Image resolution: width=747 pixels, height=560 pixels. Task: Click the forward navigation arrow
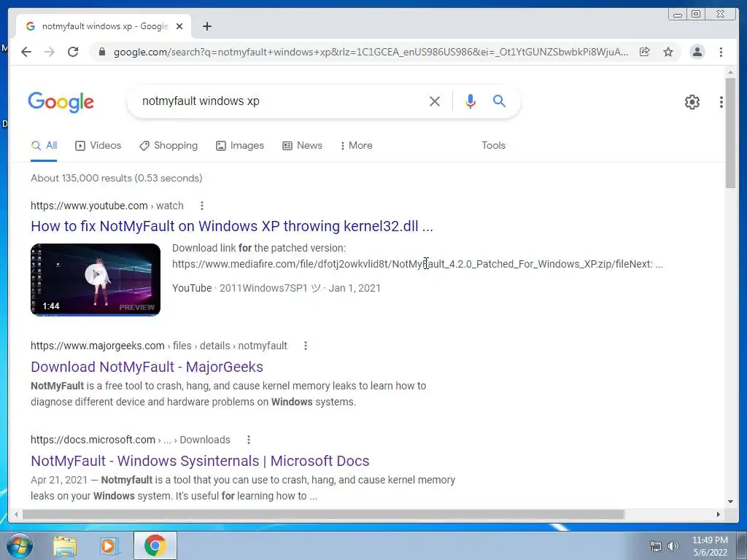(50, 52)
